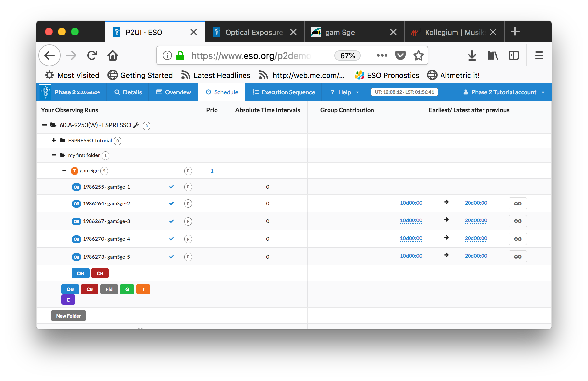Click the 20d00:00 latest link for gamSge-5
The width and height of the screenshot is (588, 381).
(x=476, y=256)
